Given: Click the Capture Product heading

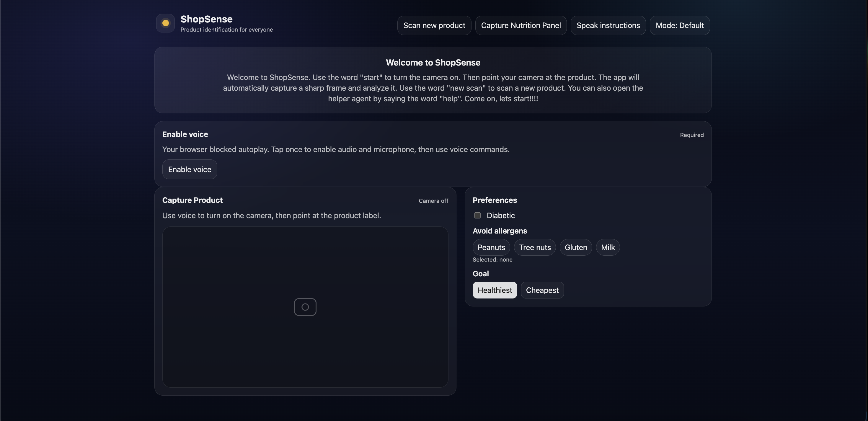Looking at the screenshot, I should pos(192,200).
